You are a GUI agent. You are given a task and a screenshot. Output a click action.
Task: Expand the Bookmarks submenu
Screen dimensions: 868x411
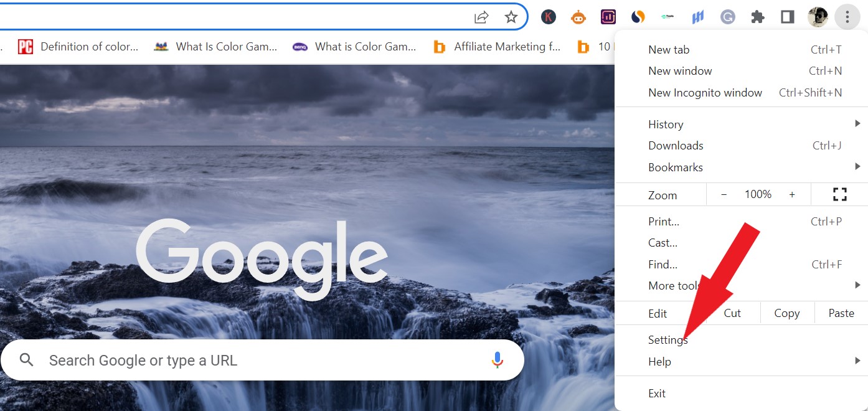[x=676, y=167]
